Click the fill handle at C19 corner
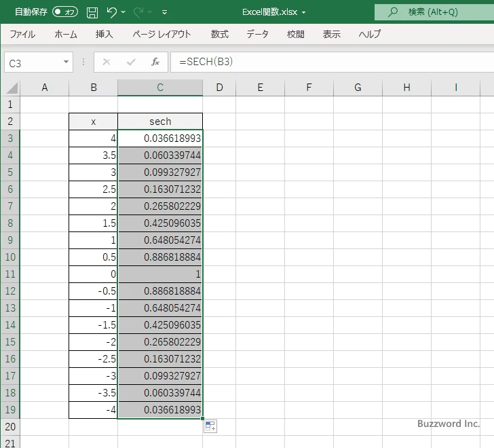 [203, 418]
